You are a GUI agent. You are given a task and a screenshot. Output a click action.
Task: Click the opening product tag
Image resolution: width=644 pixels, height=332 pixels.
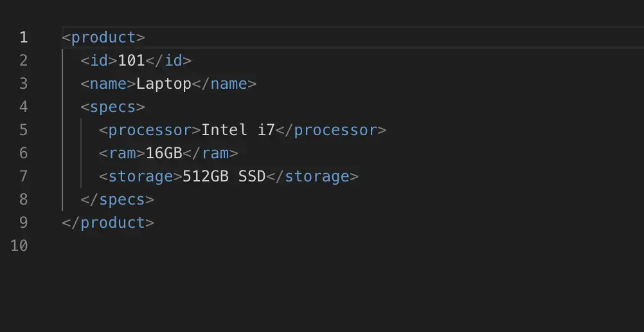click(x=103, y=37)
